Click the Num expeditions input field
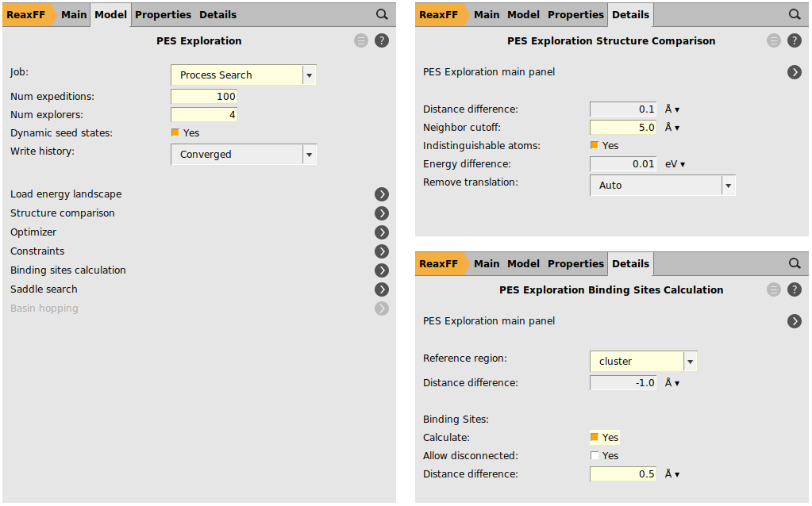The width and height of the screenshot is (812, 506). (204, 97)
